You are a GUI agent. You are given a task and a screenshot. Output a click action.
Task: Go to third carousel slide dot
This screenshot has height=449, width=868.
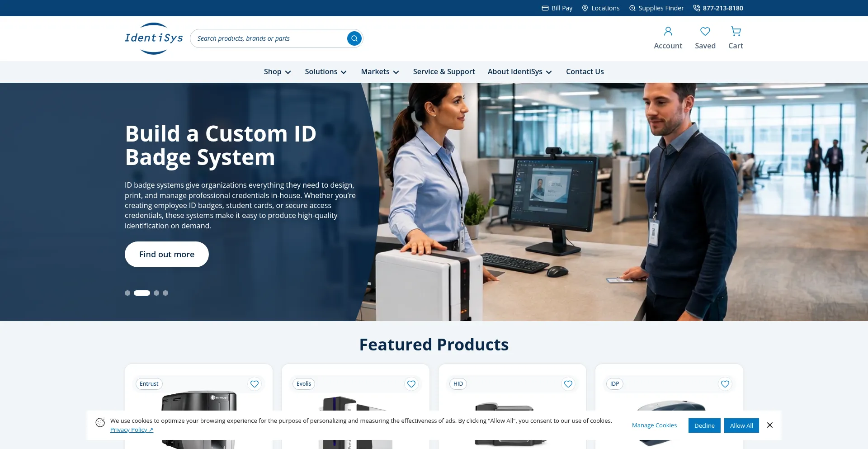pos(156,293)
